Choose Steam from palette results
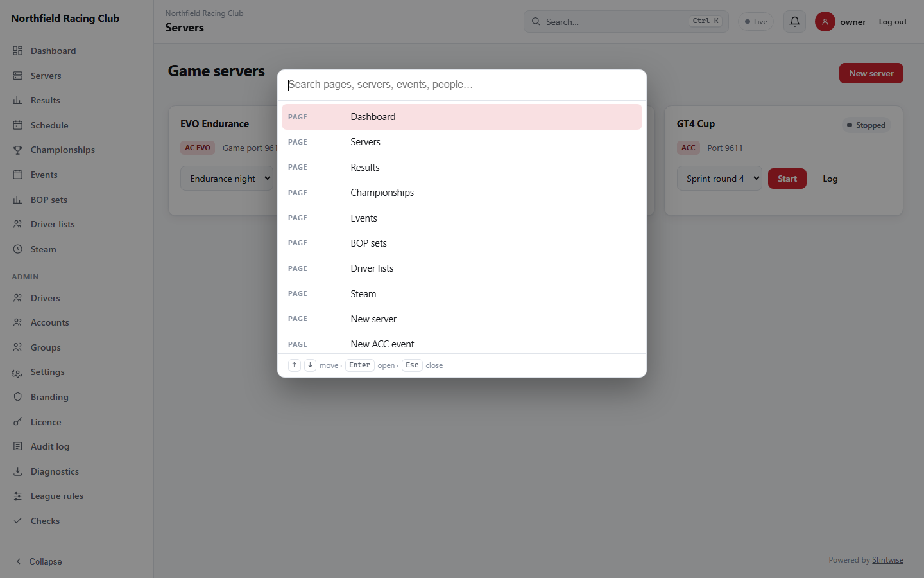Image resolution: width=924 pixels, height=578 pixels. pos(462,294)
